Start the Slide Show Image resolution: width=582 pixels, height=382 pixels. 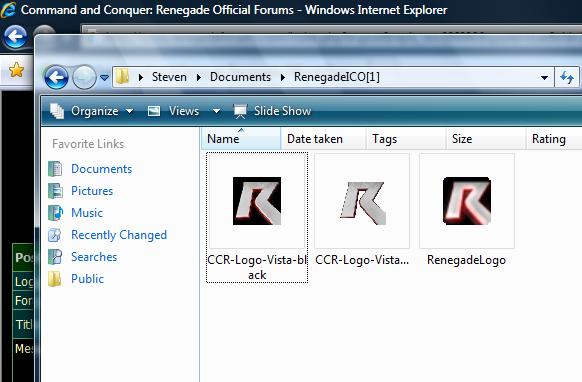pos(272,111)
